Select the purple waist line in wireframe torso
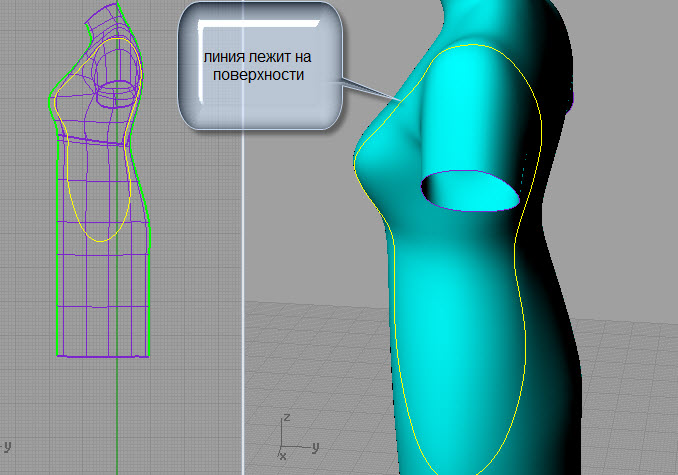Screen dimensions: 678x475 (92, 140)
